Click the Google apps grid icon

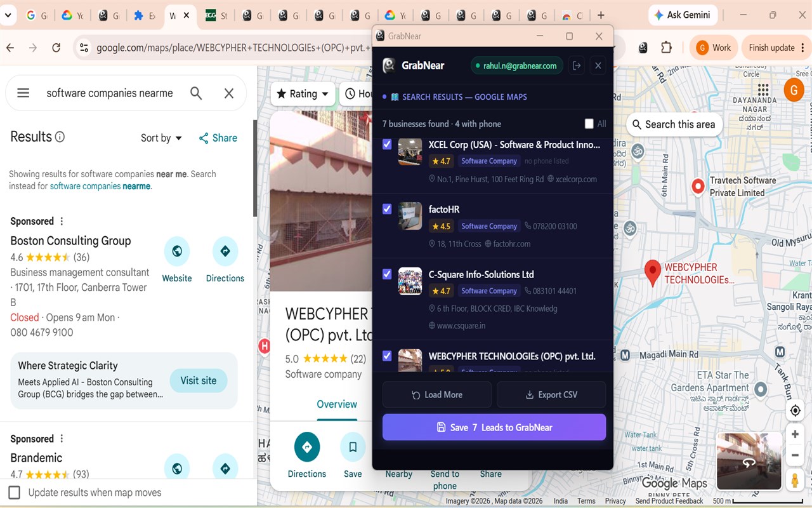click(x=763, y=90)
